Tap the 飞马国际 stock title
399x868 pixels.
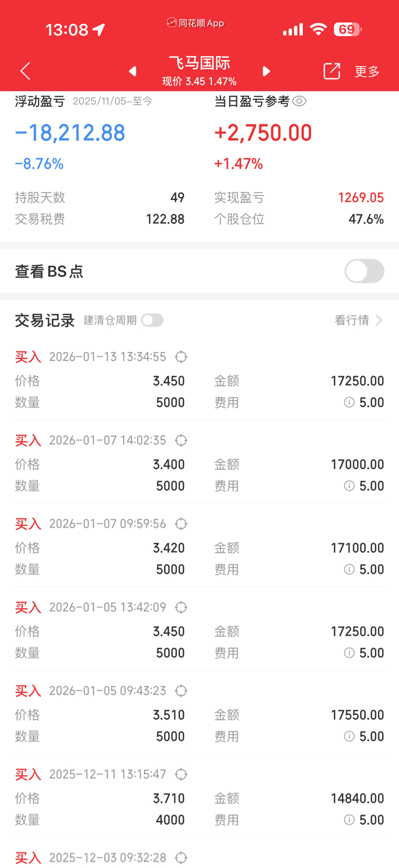click(199, 63)
